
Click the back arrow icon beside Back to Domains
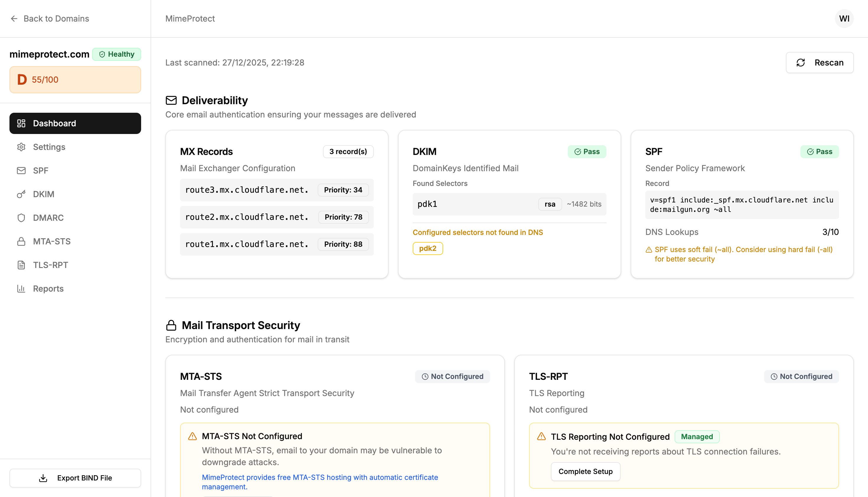(14, 18)
